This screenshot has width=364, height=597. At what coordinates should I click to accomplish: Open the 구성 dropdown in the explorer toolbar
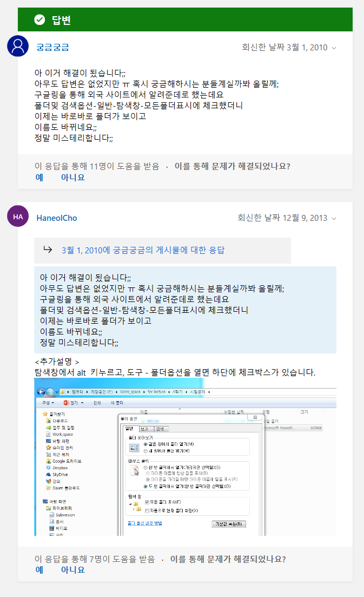[x=47, y=403]
